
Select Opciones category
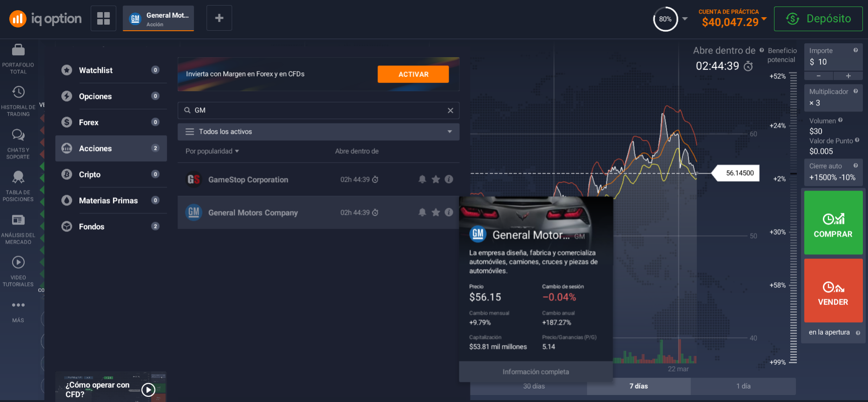point(111,96)
